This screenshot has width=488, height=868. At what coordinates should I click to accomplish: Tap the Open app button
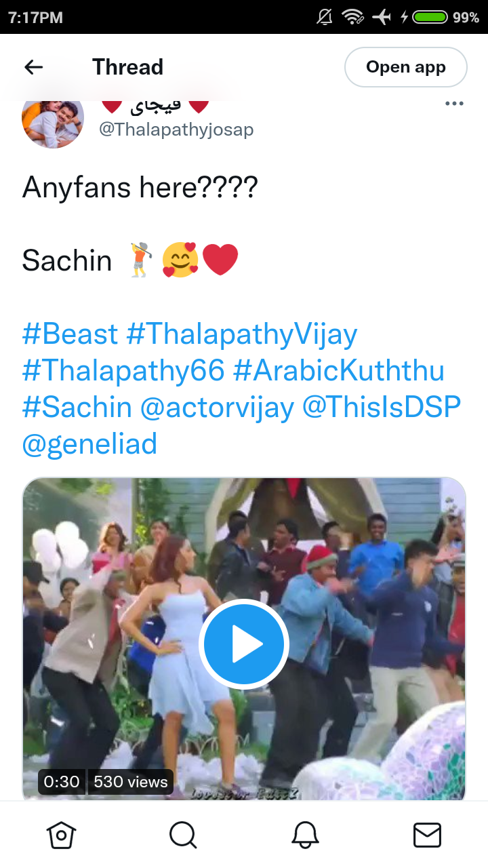coord(406,67)
